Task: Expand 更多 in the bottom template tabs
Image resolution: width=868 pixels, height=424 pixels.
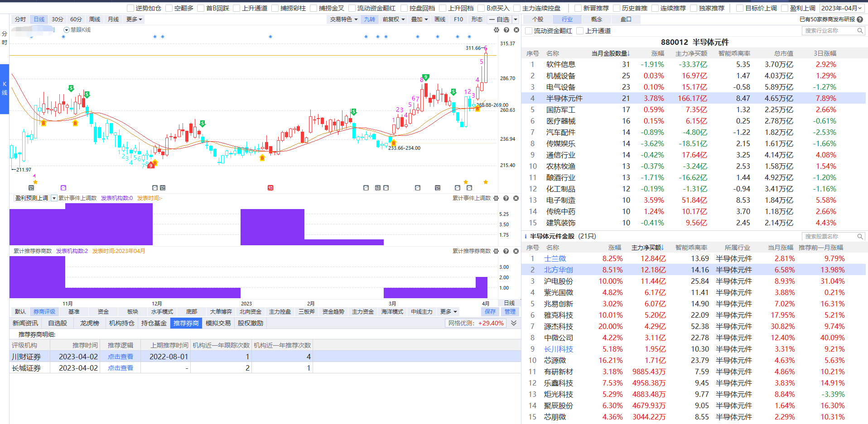Action: point(448,312)
